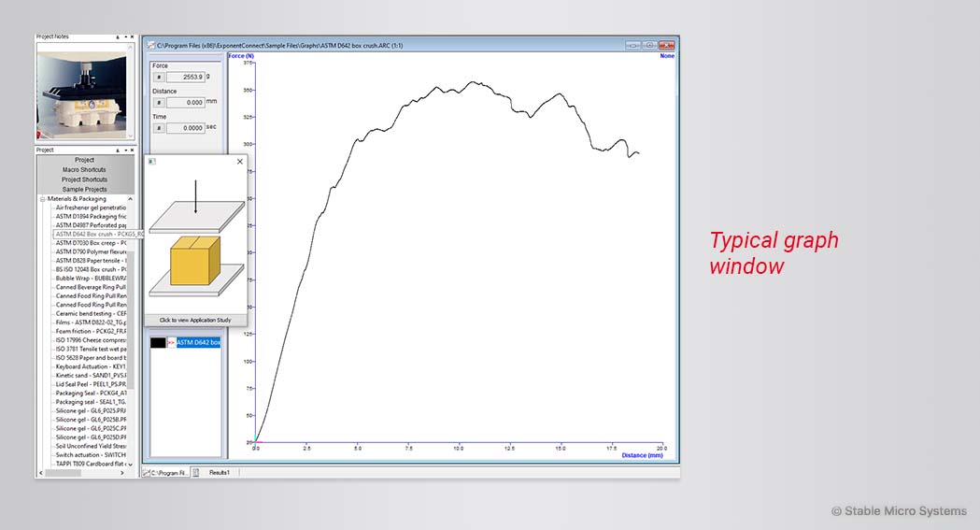This screenshot has height=530, width=980.
Task: Click the Project section header
Action: click(x=84, y=160)
